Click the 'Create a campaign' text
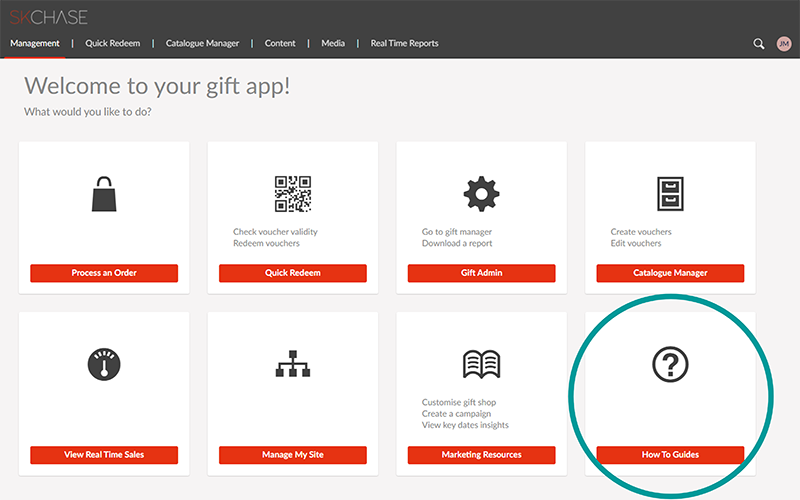 coord(456,414)
